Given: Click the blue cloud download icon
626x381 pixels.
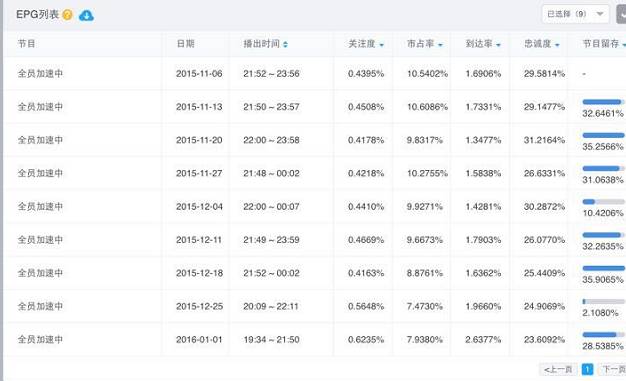Looking at the screenshot, I should (x=86, y=16).
